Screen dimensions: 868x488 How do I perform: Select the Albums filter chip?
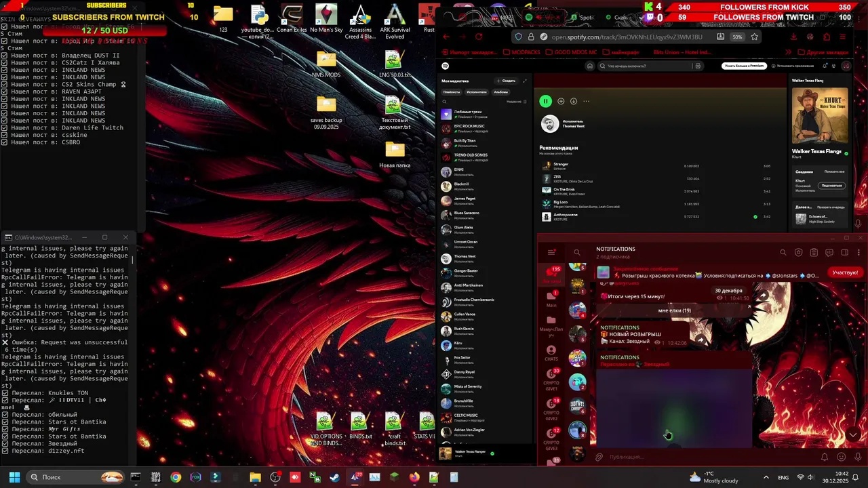pos(500,91)
